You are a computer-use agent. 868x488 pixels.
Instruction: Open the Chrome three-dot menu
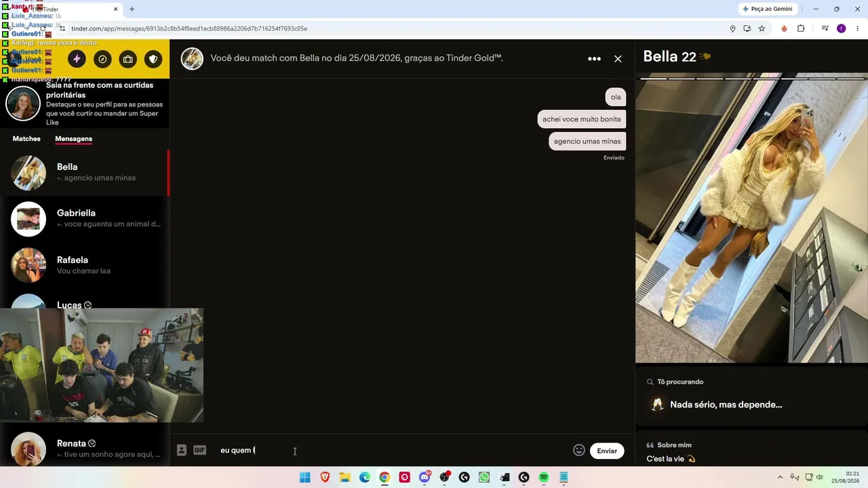(858, 28)
